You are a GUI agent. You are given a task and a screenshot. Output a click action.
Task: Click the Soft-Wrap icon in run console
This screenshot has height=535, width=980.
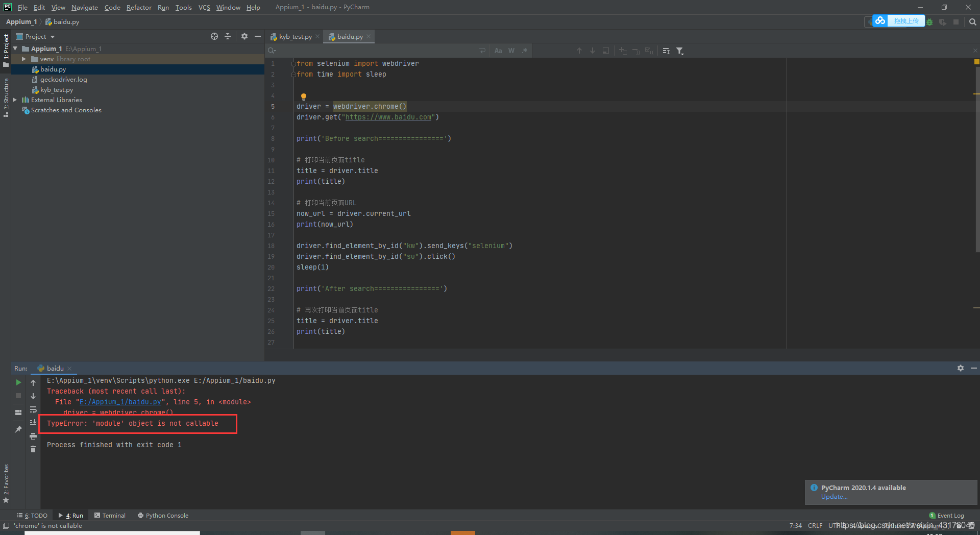click(33, 409)
